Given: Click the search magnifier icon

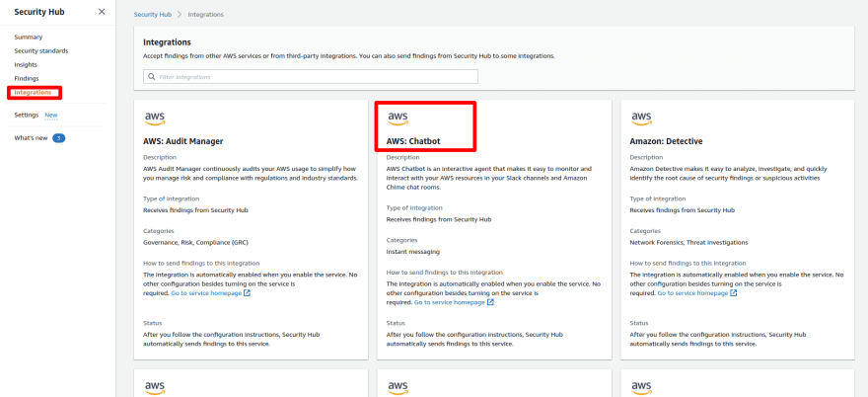Looking at the screenshot, I should 151,76.
